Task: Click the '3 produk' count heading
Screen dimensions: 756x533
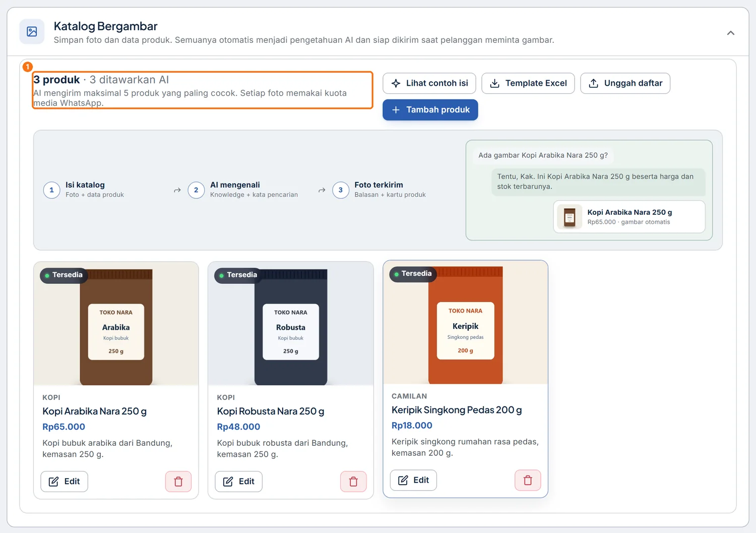Action: click(x=56, y=80)
